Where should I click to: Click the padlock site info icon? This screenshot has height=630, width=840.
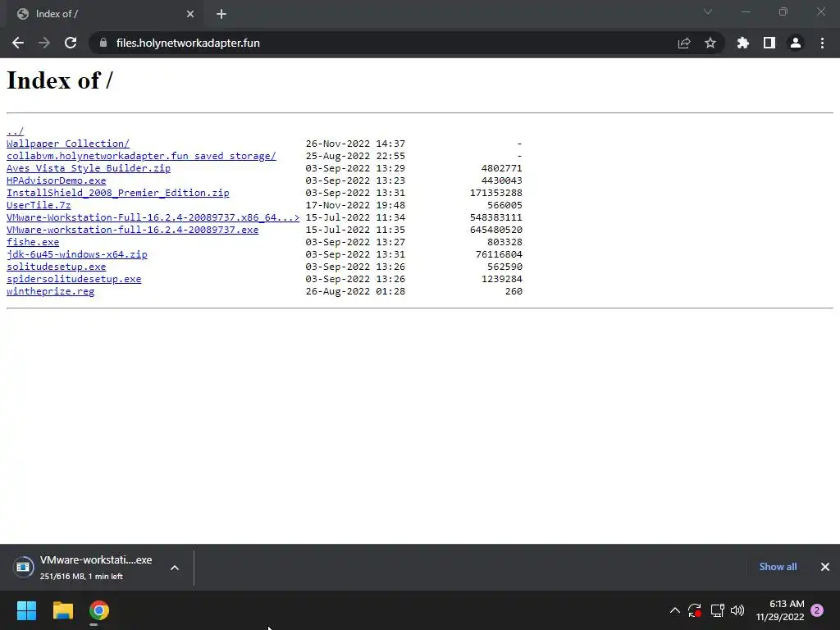click(x=103, y=43)
